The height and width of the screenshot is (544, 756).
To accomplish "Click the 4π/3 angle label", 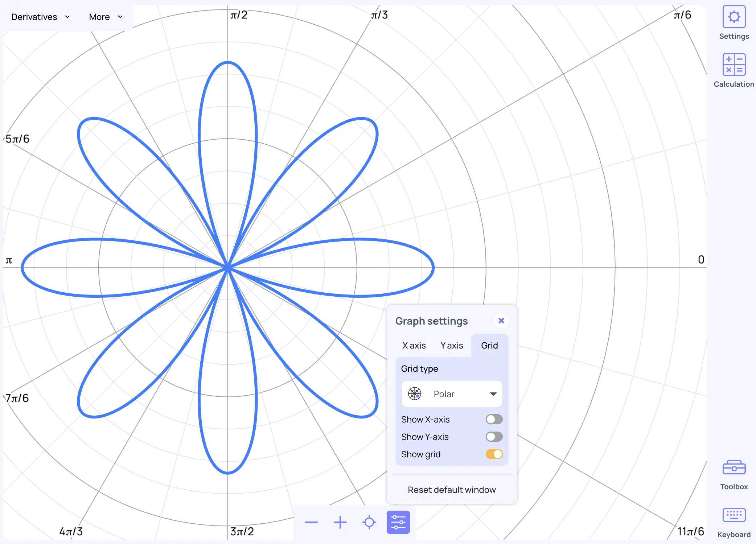I will click(x=71, y=532).
